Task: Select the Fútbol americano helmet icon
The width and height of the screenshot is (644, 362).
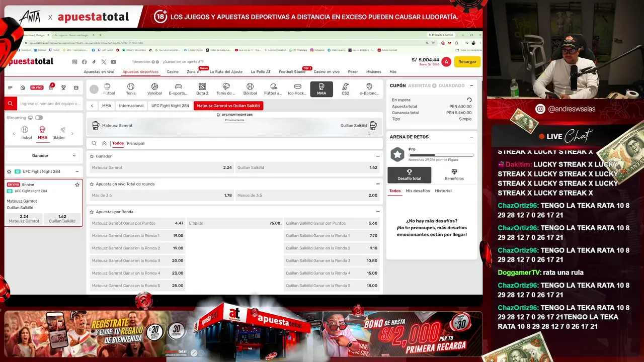Action: tap(273, 89)
